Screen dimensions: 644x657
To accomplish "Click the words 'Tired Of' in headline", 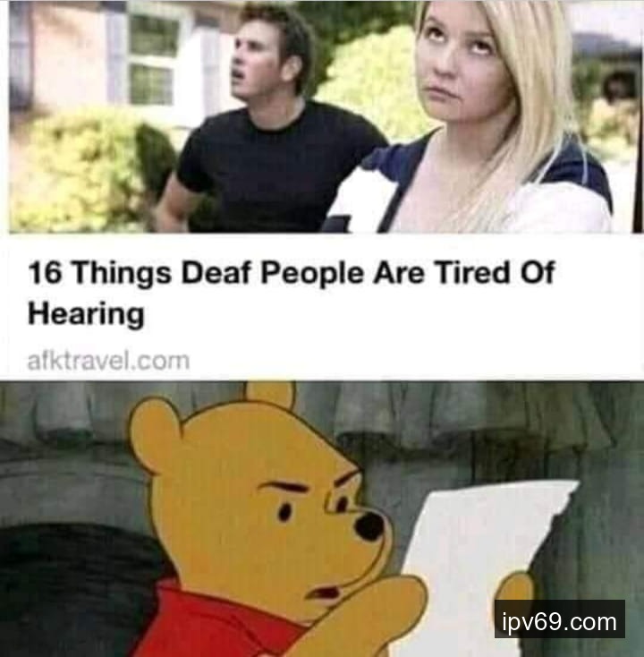I will [495, 273].
